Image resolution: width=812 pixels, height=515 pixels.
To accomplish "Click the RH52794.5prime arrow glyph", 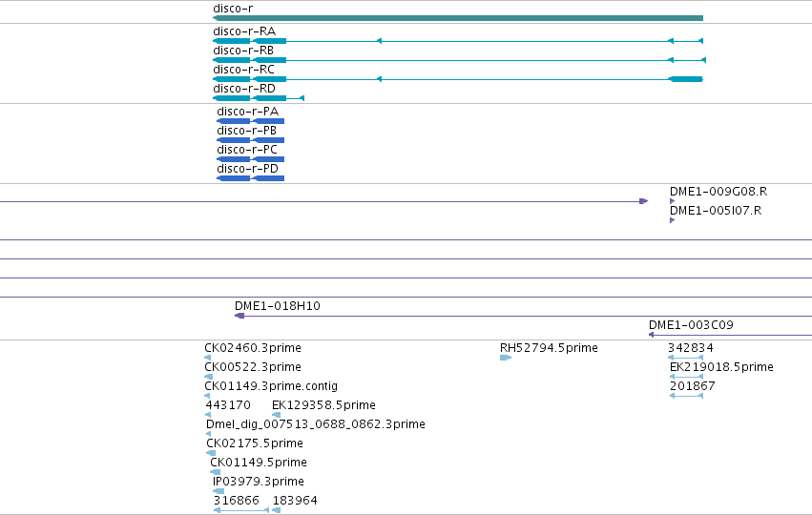I will [x=506, y=358].
